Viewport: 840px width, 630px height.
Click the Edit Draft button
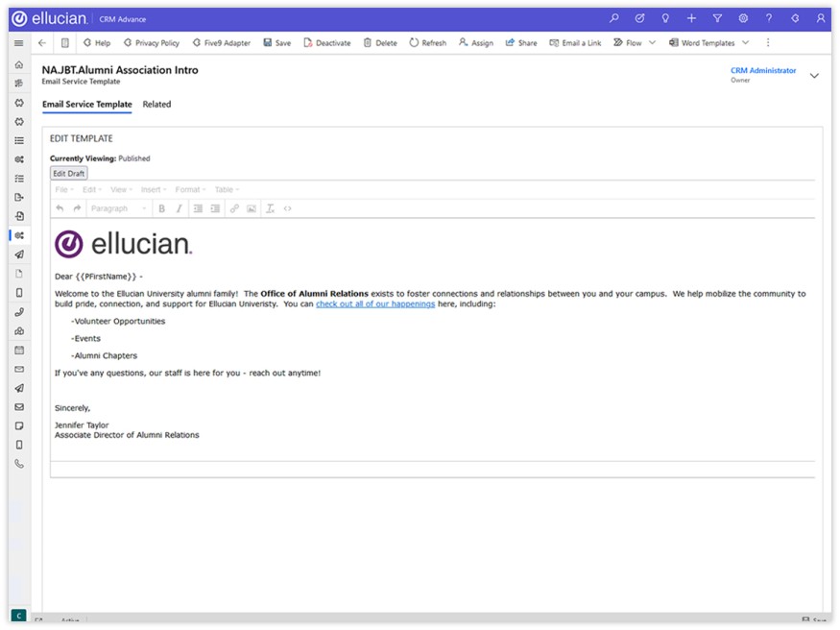68,174
